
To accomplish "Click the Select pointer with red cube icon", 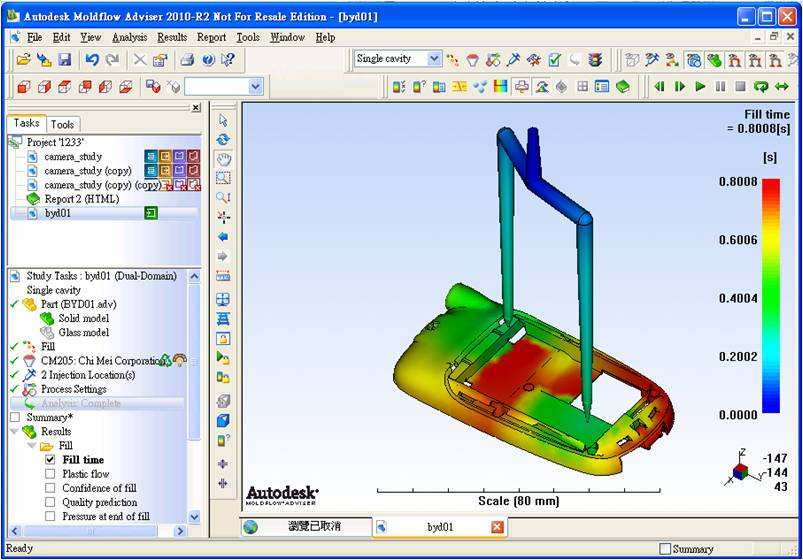I will (x=153, y=87).
